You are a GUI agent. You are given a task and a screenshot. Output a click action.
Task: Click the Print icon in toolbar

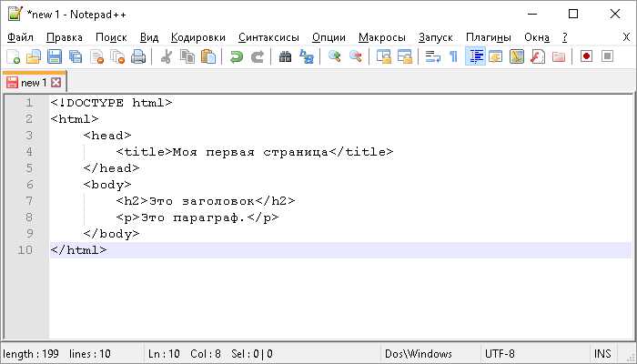138,56
